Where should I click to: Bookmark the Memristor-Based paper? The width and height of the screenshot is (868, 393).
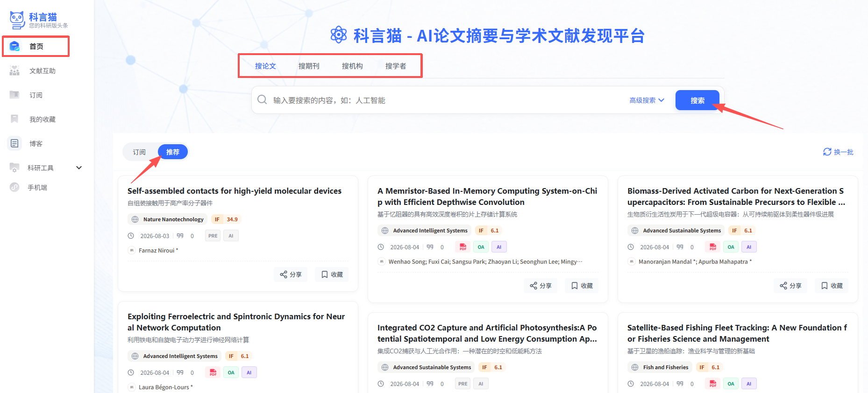coord(582,286)
